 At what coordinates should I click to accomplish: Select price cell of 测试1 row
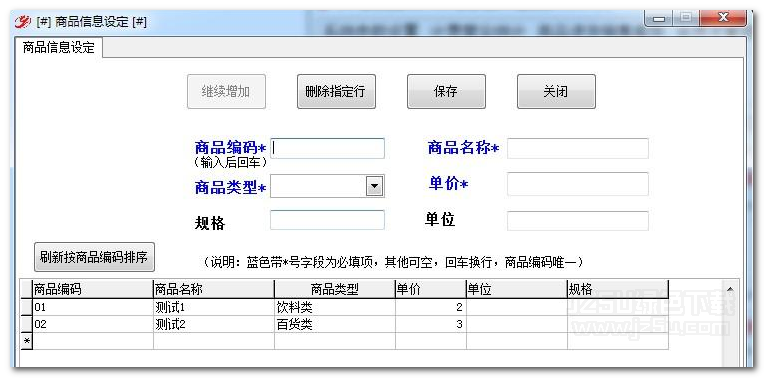pyautogui.click(x=431, y=307)
